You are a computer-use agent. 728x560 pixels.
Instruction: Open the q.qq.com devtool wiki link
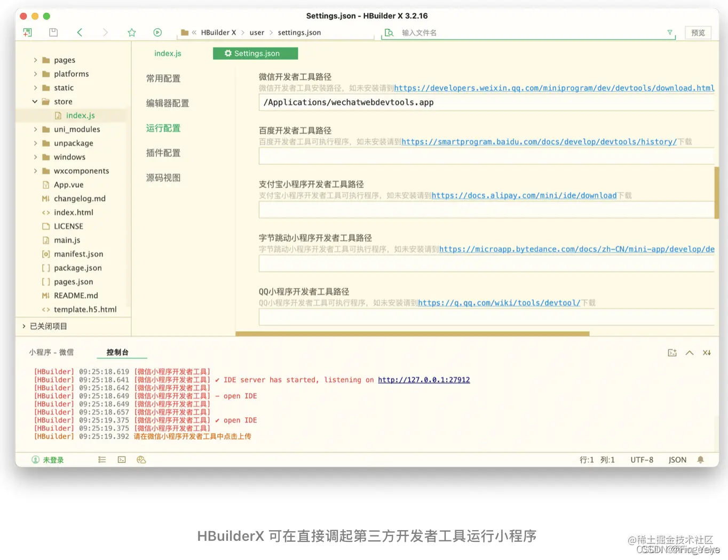pos(499,303)
